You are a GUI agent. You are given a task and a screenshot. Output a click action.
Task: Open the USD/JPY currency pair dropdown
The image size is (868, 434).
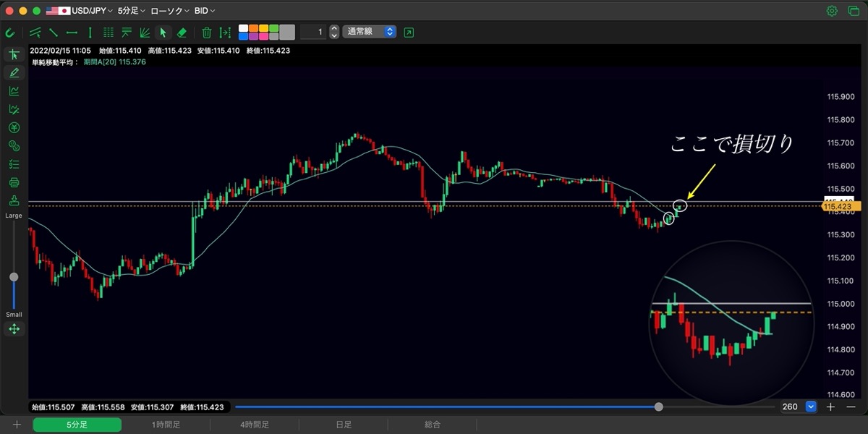[78, 11]
